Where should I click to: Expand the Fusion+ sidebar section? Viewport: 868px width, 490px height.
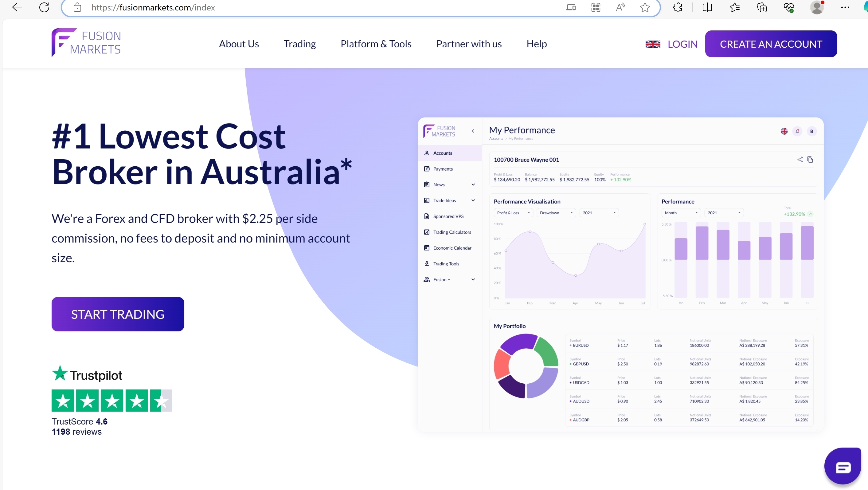(x=473, y=279)
